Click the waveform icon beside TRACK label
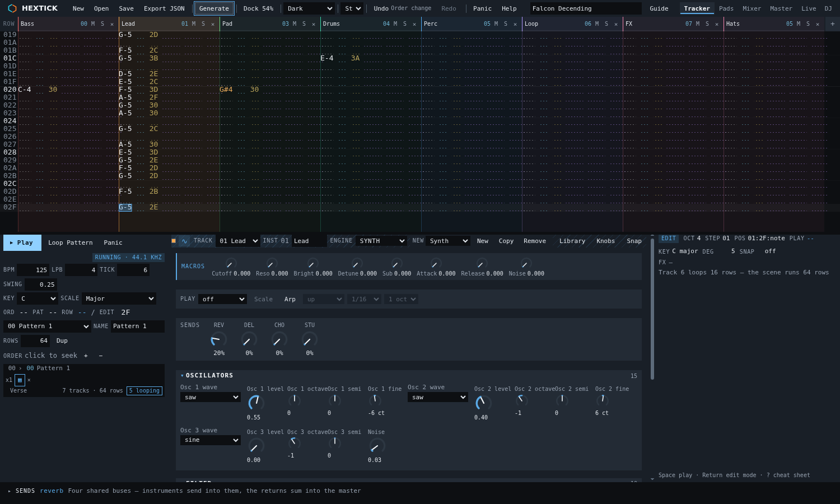This screenshot has width=840, height=504. pos(184,241)
